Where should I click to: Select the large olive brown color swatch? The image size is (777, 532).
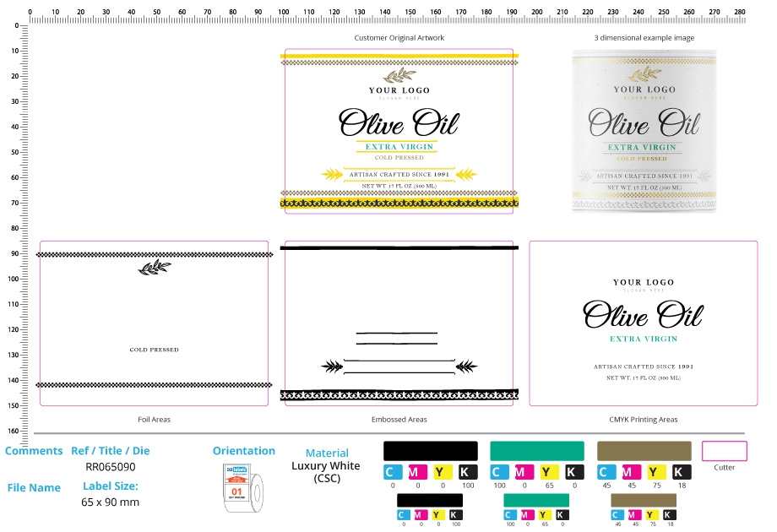pos(644,450)
